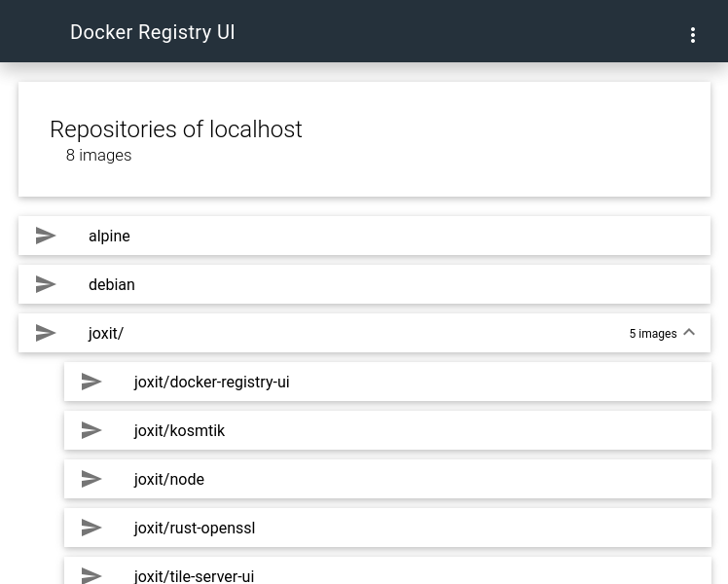Screen dimensions: 728x584
Task: Open joxit/tile-server-ui image entry
Action: pos(194,575)
